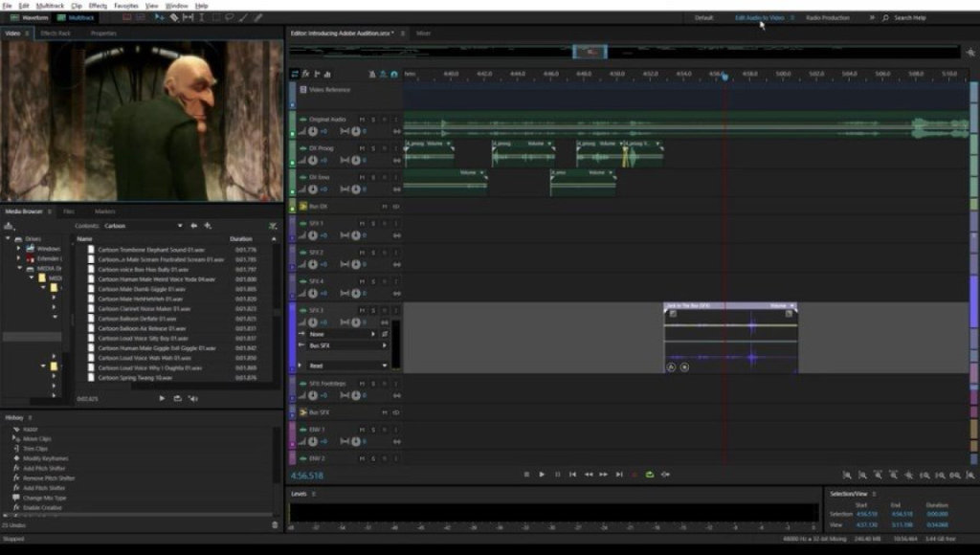Click the Fast Forward transport button

coord(603,475)
